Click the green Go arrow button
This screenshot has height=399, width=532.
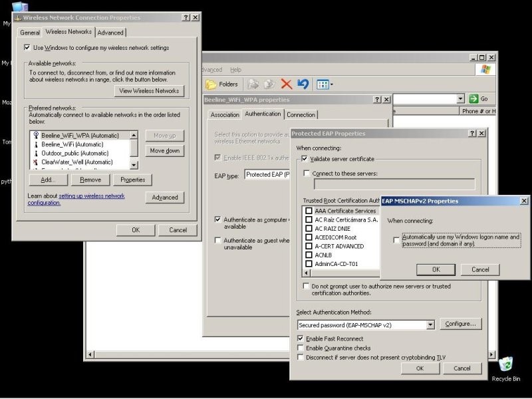click(x=473, y=98)
